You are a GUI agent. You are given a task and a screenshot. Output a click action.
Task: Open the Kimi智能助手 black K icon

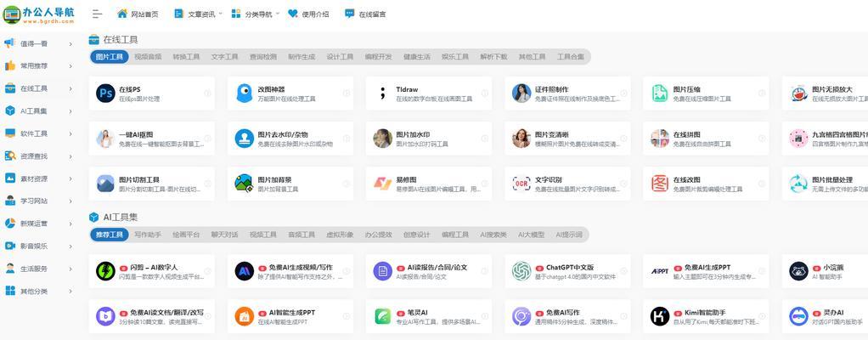660,316
